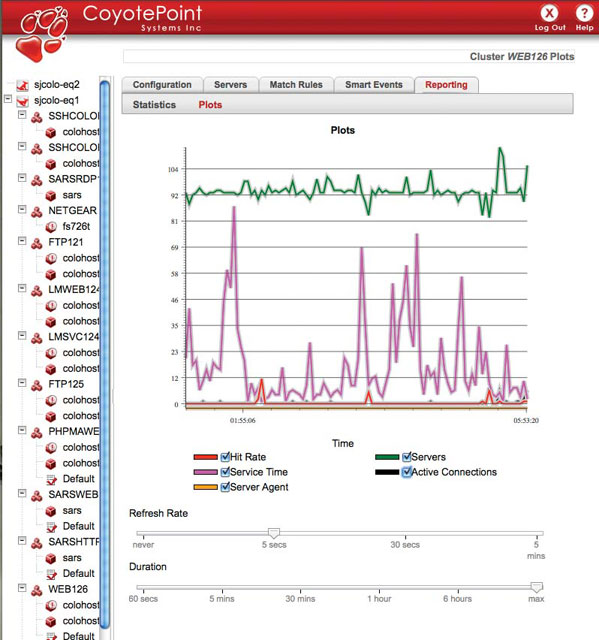
Task: Select the sjcolo-eq2 tree label
Action: tap(57, 84)
